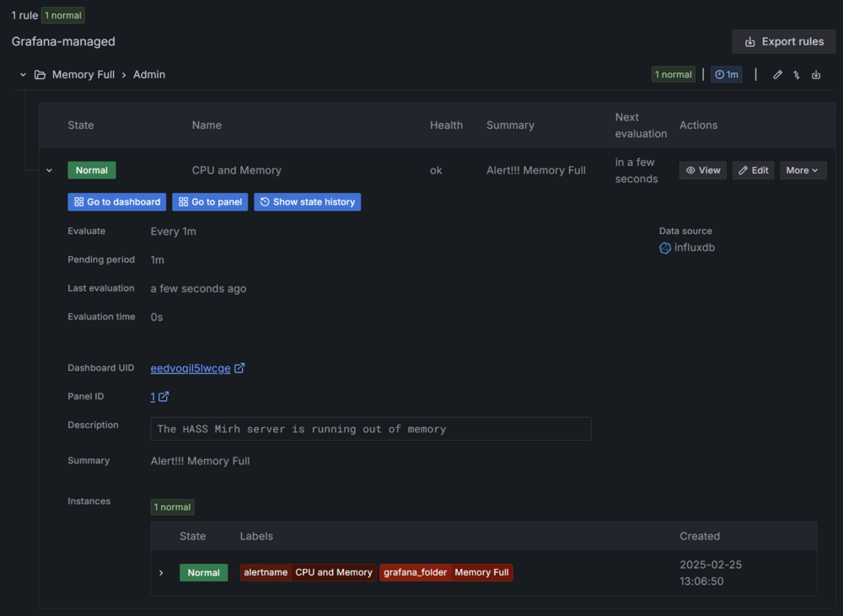Collapse the CPU and Memory rule details
Viewport: 843px width, 616px height.
(x=49, y=170)
